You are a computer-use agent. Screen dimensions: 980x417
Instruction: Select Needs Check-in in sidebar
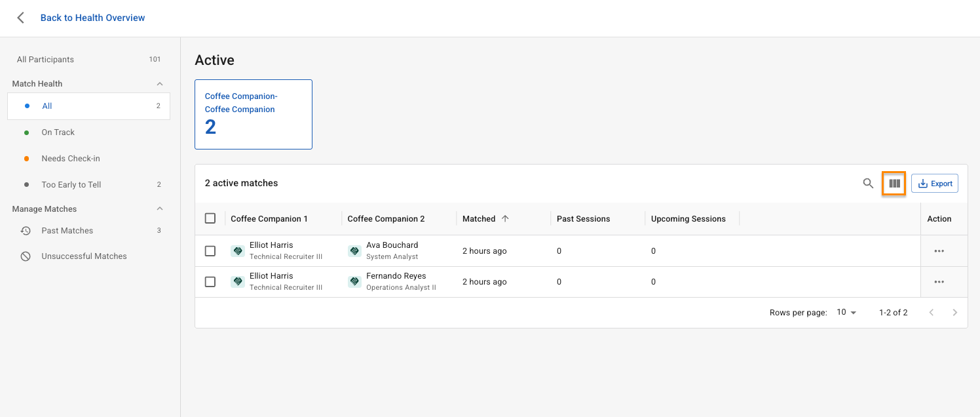tap(71, 159)
